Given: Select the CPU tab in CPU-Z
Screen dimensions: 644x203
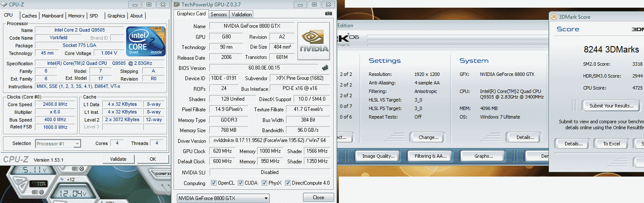Looking at the screenshot, I should pos(9,15).
